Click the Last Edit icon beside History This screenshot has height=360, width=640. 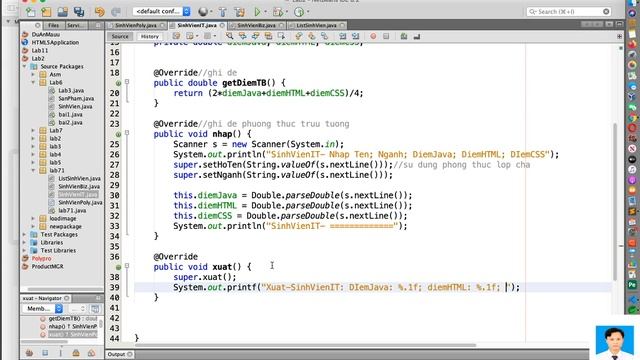[x=176, y=36]
